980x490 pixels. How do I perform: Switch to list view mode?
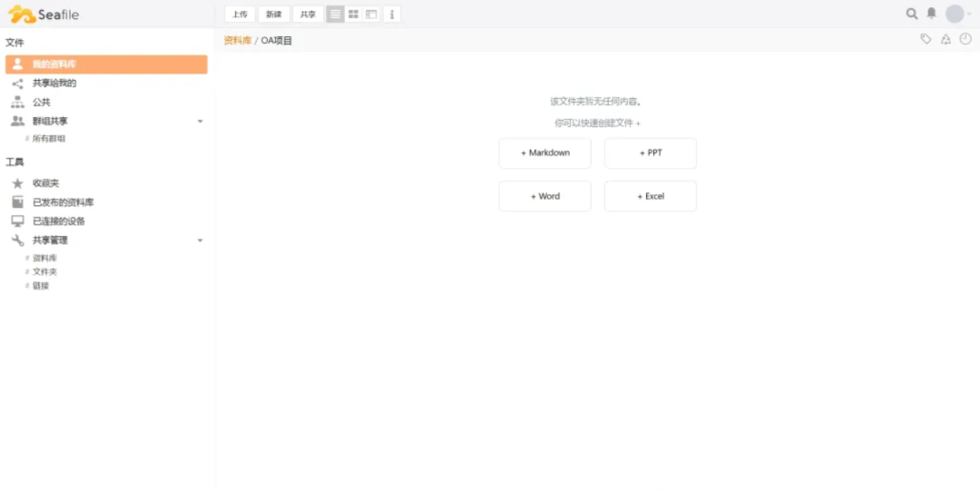point(336,15)
